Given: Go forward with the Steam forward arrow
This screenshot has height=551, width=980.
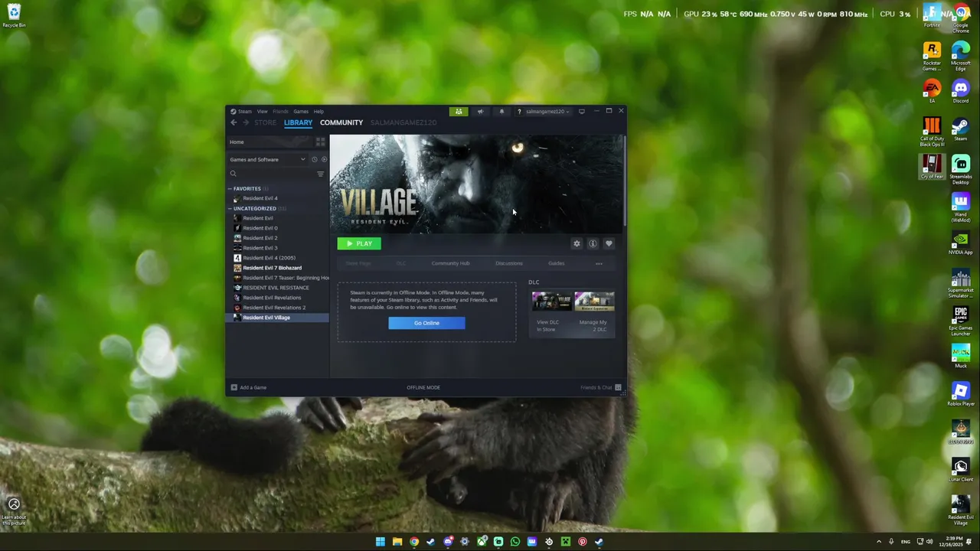Looking at the screenshot, I should [x=246, y=122].
